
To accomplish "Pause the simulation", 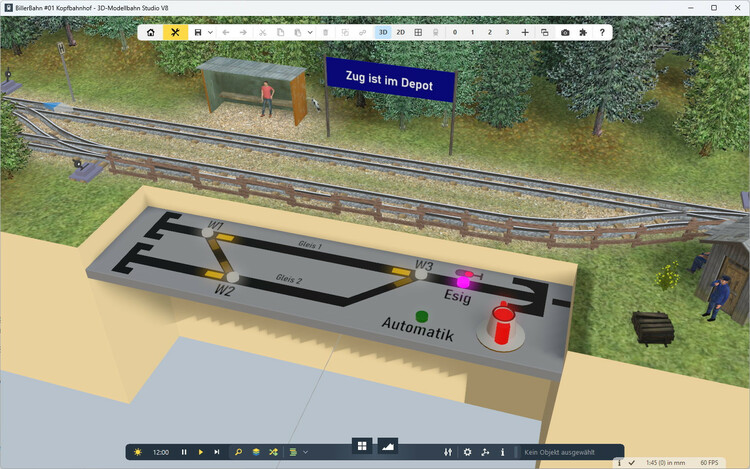I will [x=184, y=452].
